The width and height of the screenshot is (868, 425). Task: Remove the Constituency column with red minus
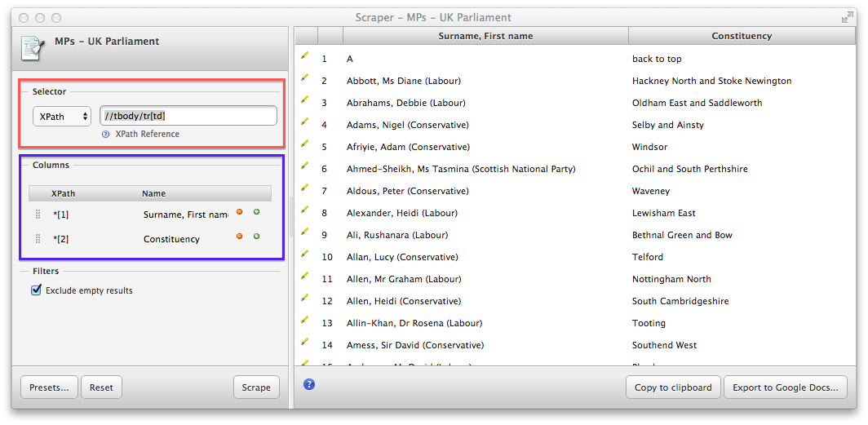[240, 237]
